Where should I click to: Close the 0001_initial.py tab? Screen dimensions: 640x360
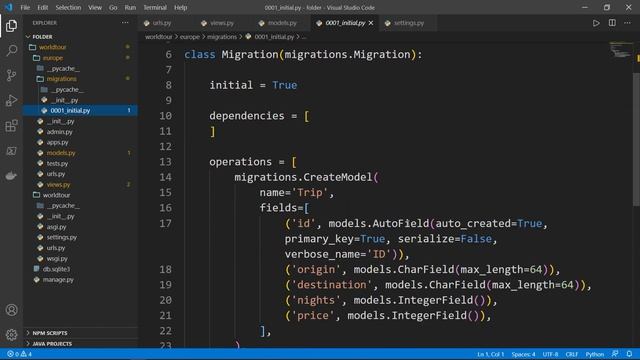371,23
